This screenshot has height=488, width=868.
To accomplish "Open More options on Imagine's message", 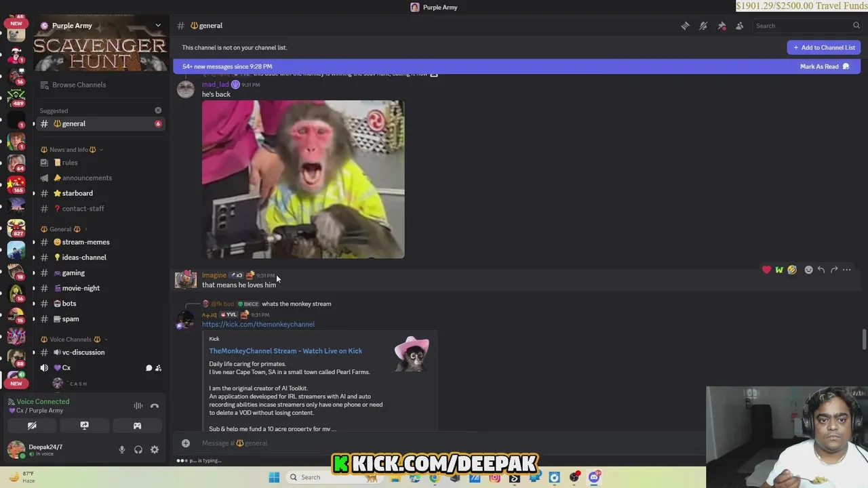I will tap(847, 270).
